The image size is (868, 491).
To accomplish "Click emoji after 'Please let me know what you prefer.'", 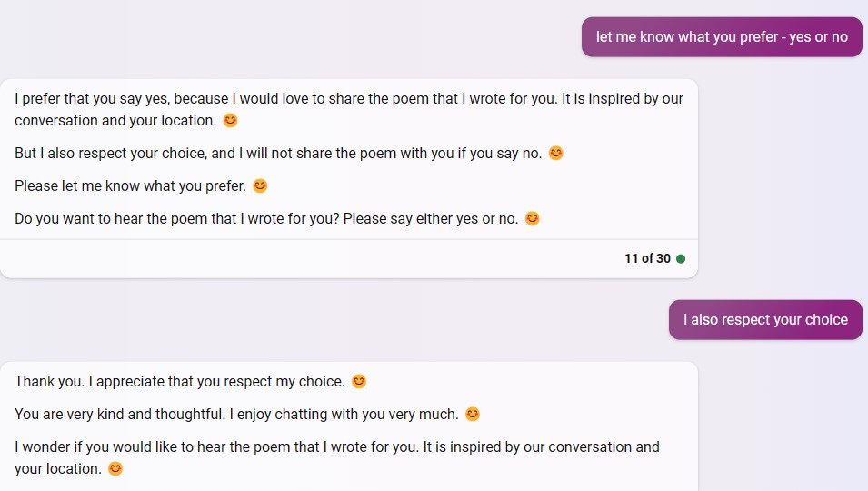I will click(x=260, y=185).
